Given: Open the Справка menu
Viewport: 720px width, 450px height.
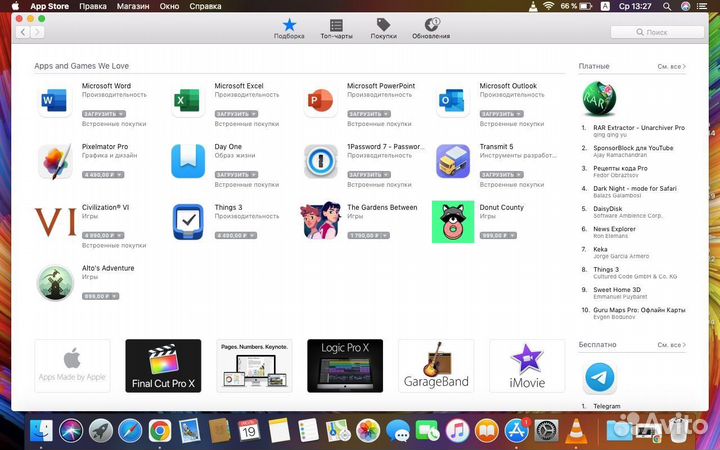Looking at the screenshot, I should [205, 6].
